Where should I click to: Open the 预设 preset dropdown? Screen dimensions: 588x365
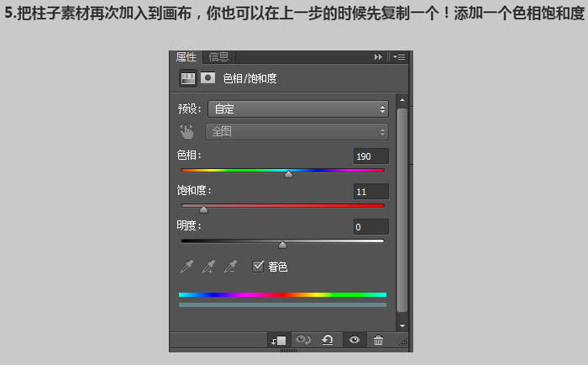click(x=298, y=108)
